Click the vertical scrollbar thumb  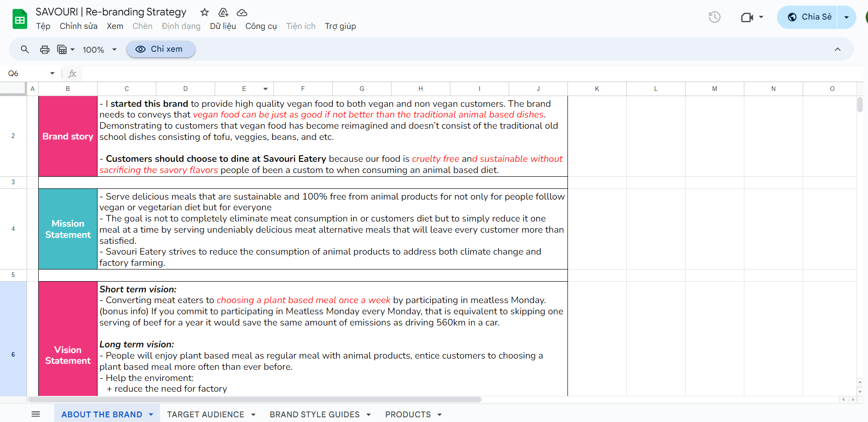[x=860, y=104]
